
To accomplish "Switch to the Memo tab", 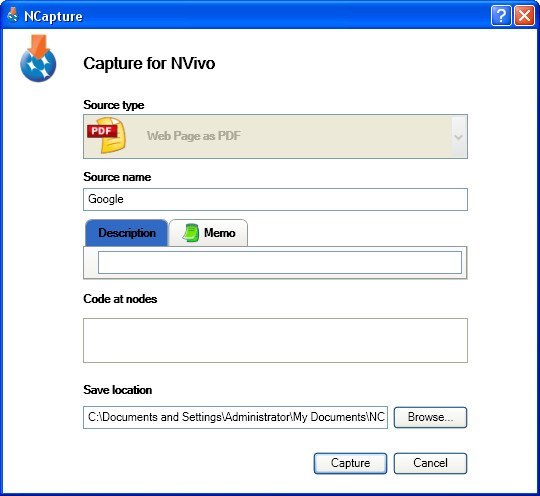I will pyautogui.click(x=208, y=233).
